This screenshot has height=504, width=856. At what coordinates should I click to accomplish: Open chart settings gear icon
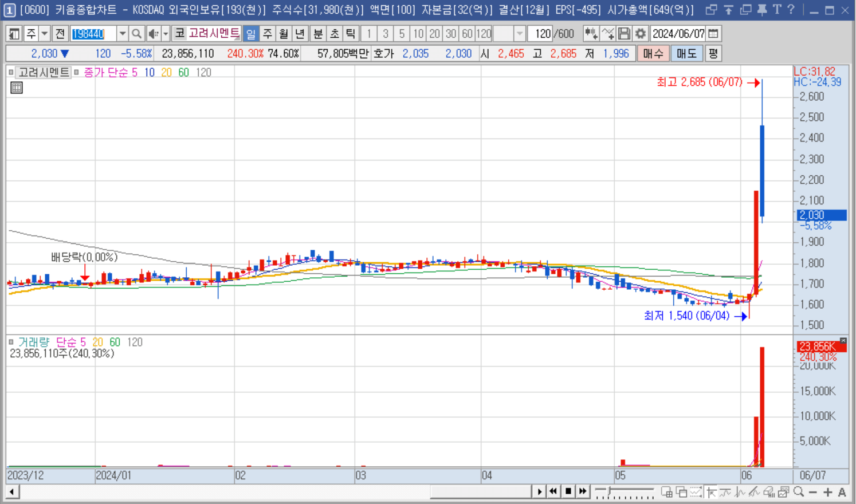pos(641,34)
